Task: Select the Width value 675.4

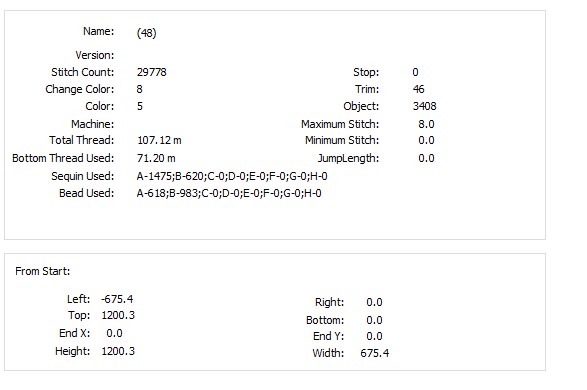Action: click(x=375, y=353)
